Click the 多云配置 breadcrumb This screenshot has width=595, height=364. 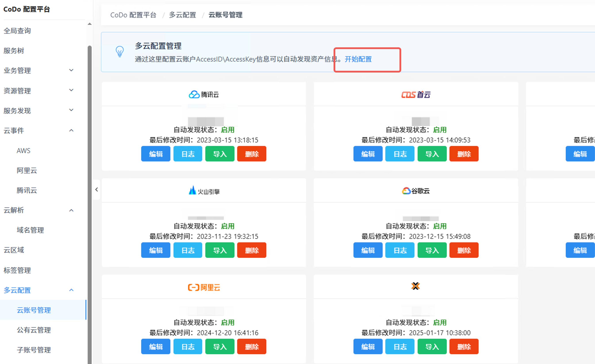pos(182,15)
